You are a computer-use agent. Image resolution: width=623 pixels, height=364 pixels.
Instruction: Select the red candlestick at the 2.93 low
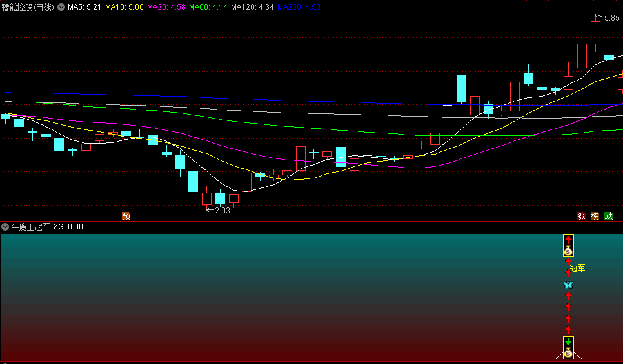(206, 198)
